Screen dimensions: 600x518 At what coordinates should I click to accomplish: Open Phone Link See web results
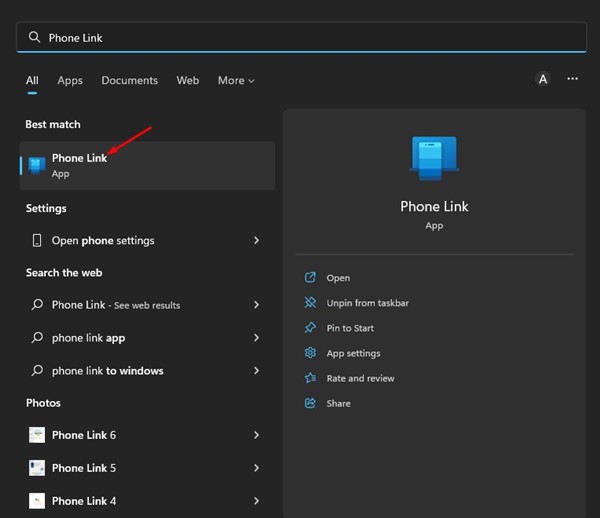pos(115,305)
